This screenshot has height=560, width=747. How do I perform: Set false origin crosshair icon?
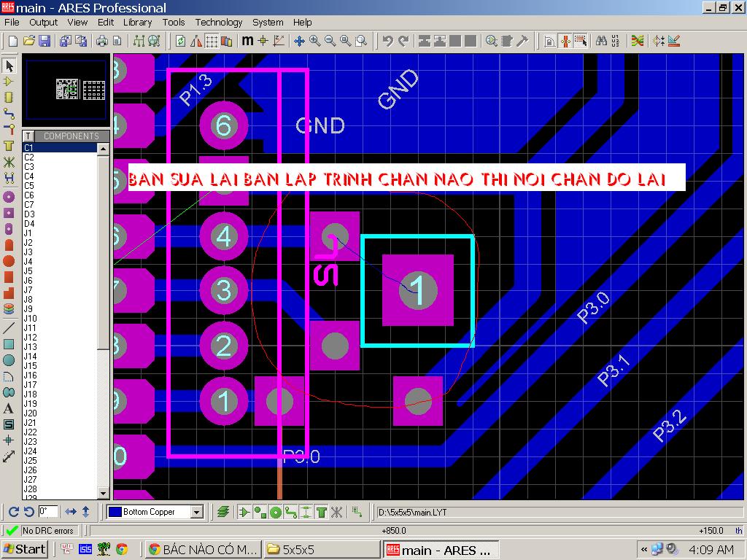point(263,42)
